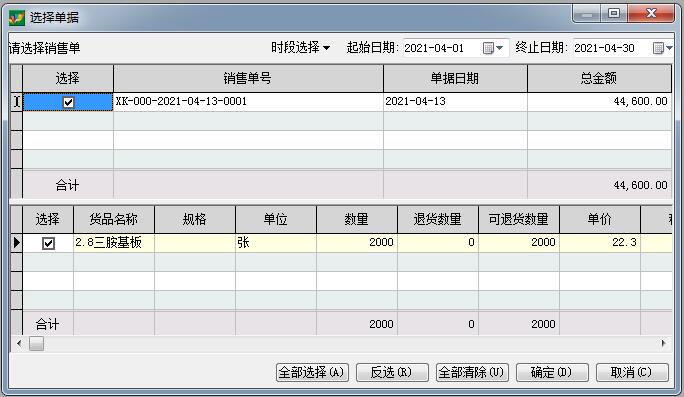
Task: Click the 单据日期 column header
Action: (455, 79)
